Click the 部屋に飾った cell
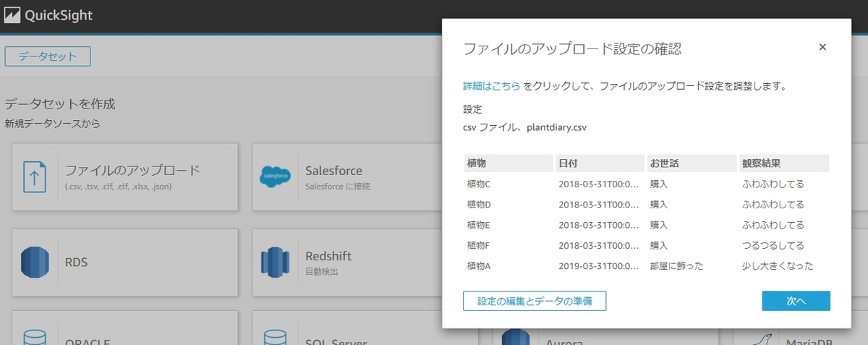The height and width of the screenshot is (345, 868). (677, 266)
